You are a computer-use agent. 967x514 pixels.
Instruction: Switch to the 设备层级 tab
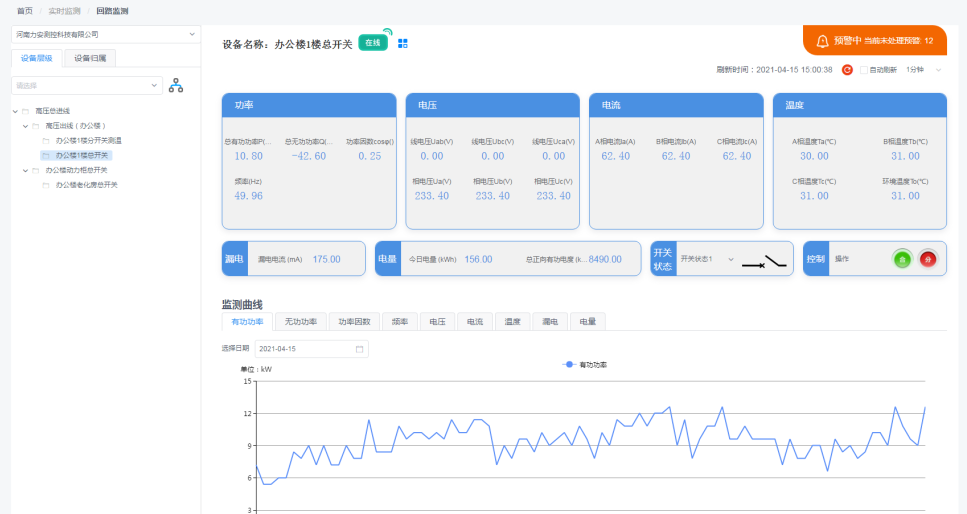tap(37, 58)
